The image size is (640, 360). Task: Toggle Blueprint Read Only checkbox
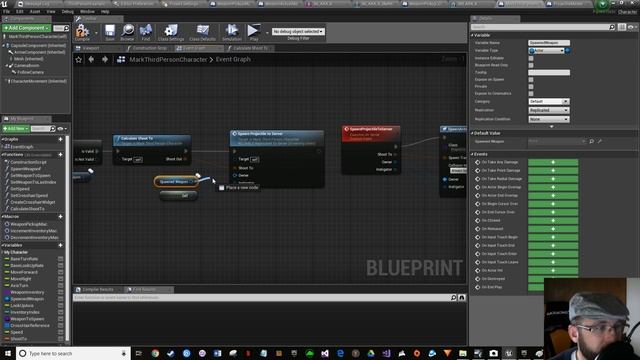point(531,65)
